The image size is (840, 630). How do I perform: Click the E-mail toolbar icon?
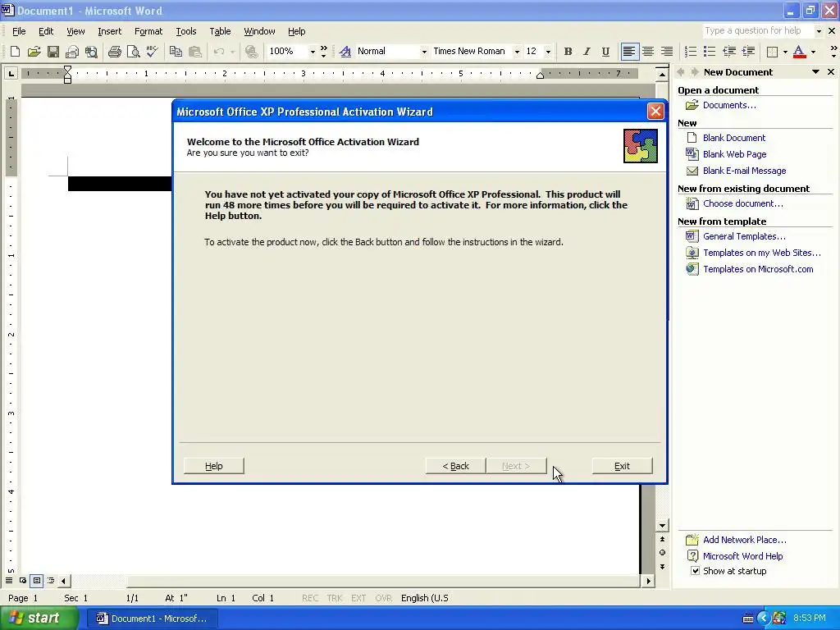pyautogui.click(x=72, y=52)
